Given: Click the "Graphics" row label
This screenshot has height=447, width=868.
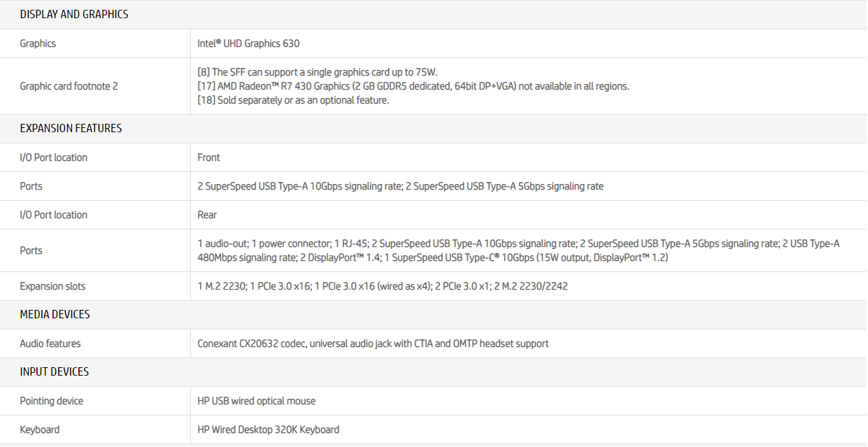Looking at the screenshot, I should pos(38,43).
